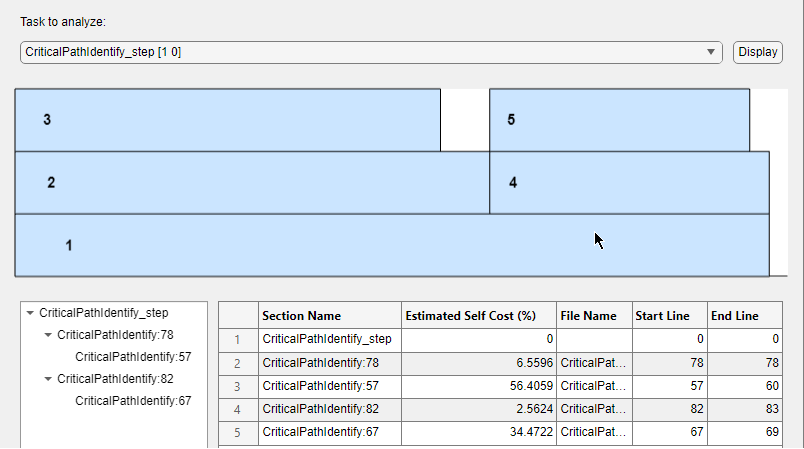Open the Task to analyze dropdown

coord(370,52)
